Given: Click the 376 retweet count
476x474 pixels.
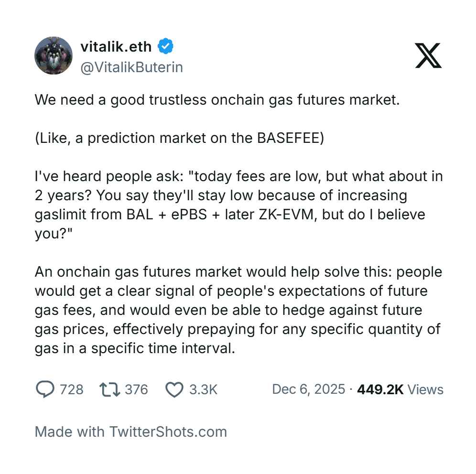Looking at the screenshot, I should pyautogui.click(x=136, y=389).
